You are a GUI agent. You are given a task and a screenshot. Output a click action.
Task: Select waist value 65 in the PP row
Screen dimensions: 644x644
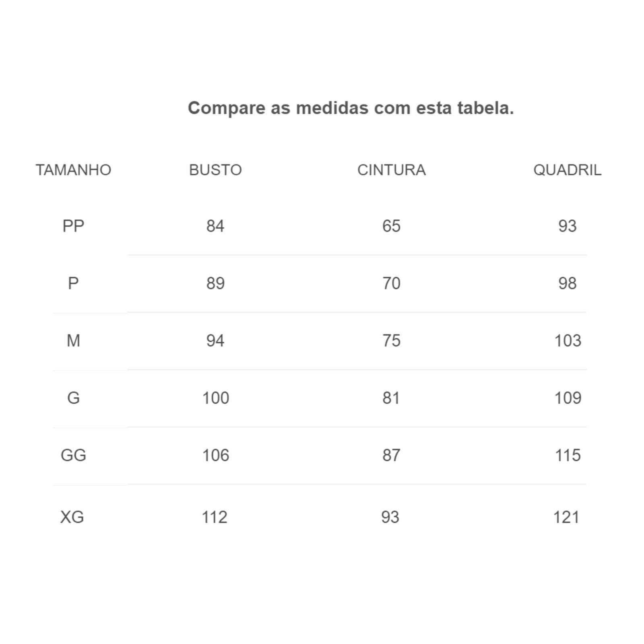391,226
